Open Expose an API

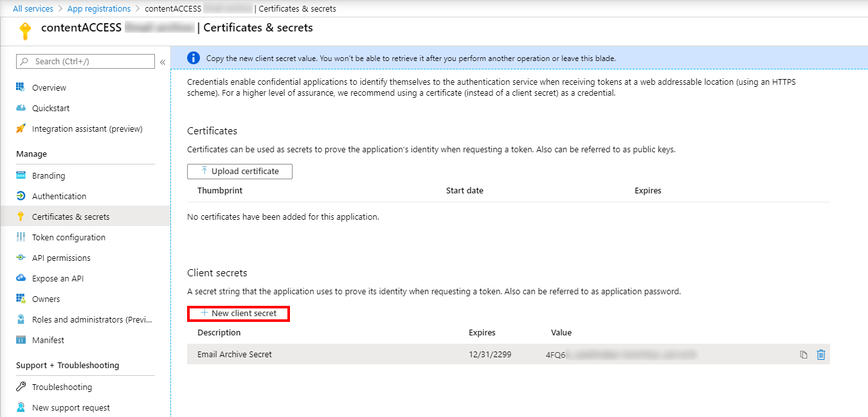click(58, 278)
